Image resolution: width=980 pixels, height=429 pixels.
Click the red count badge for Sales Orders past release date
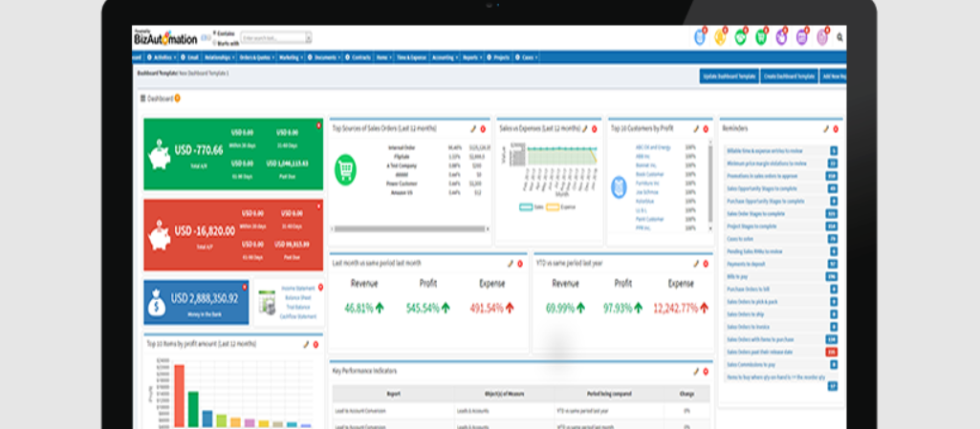click(x=831, y=352)
